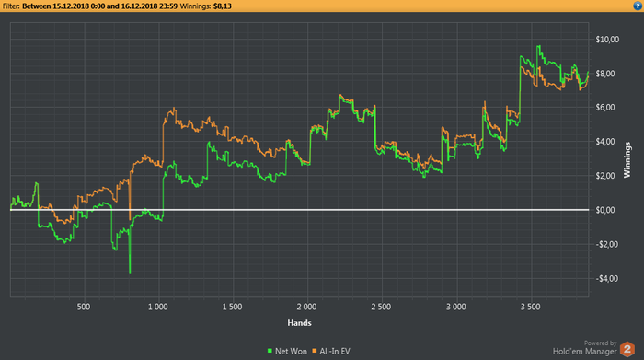Click the Powered by Hold'em Manager text
The width and height of the screenshot is (644, 360).
coord(585,348)
